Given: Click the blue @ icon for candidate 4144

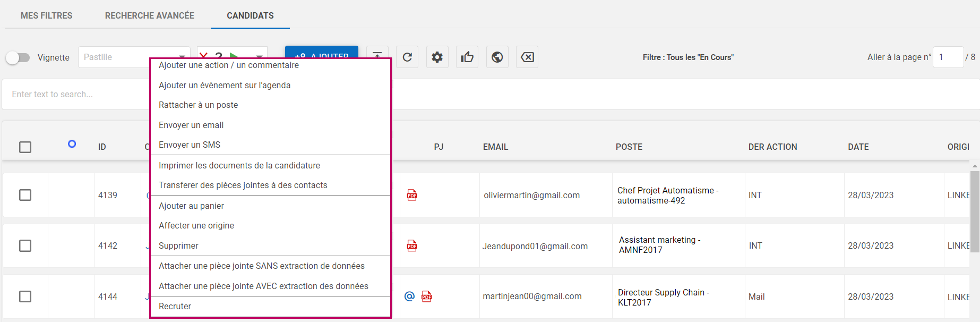Looking at the screenshot, I should pos(409,296).
